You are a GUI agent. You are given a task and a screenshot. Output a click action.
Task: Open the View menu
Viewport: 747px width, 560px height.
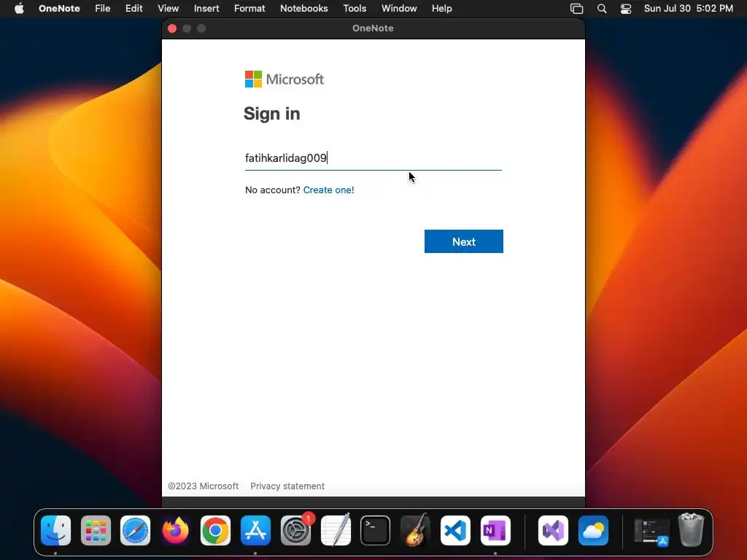(x=169, y=8)
